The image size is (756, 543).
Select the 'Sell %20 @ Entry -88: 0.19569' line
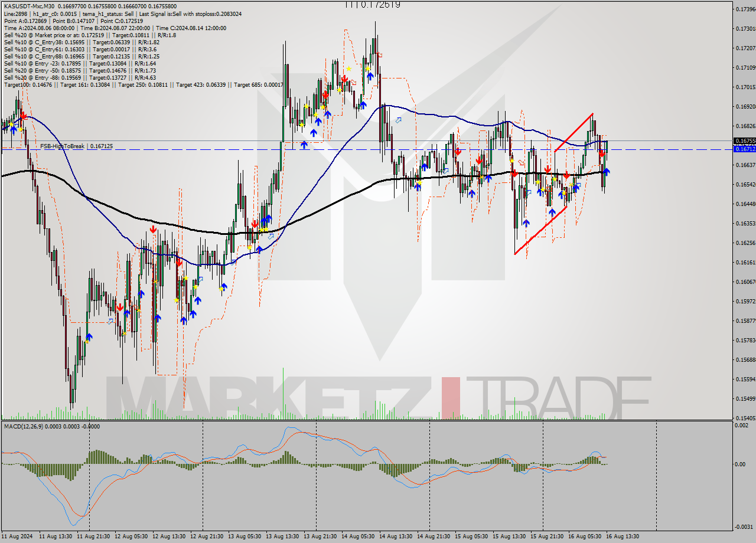pos(80,77)
